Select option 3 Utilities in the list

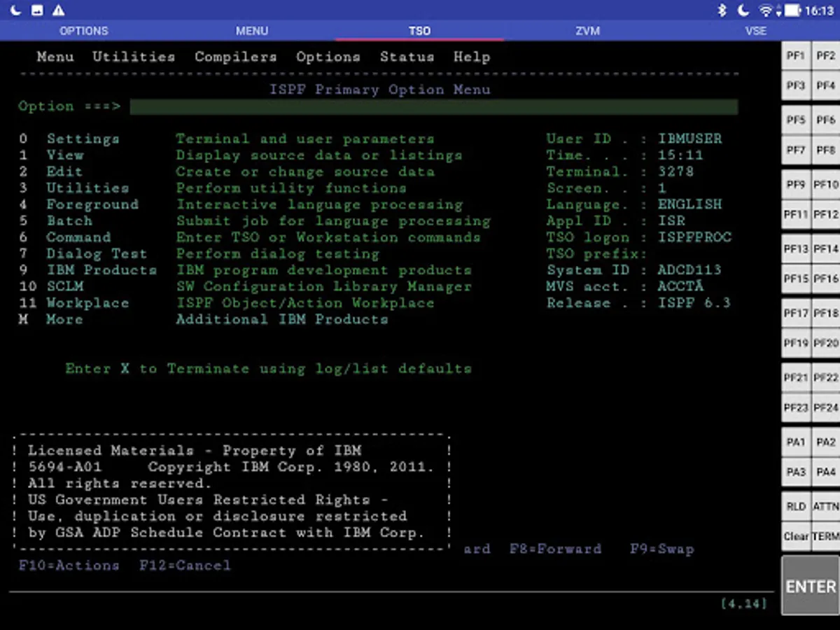point(87,188)
